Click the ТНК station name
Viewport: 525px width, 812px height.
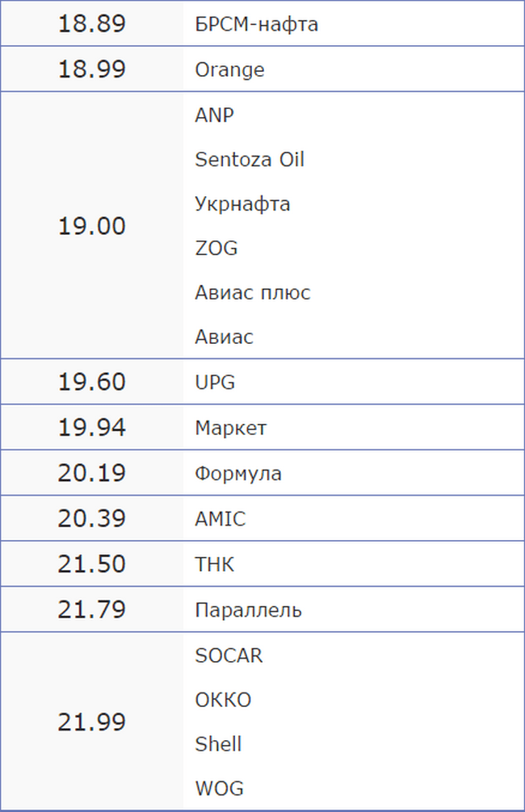tap(214, 564)
